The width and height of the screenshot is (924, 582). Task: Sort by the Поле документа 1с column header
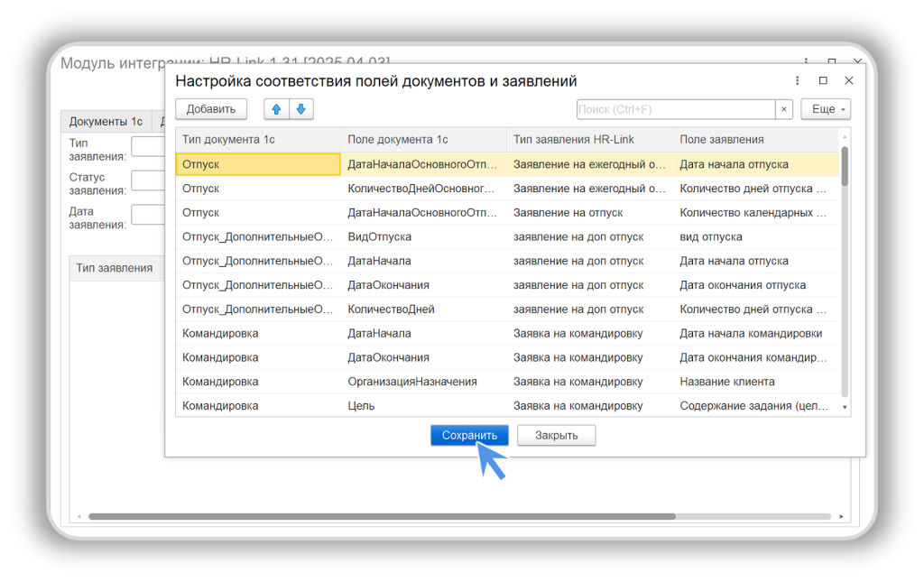(424, 140)
